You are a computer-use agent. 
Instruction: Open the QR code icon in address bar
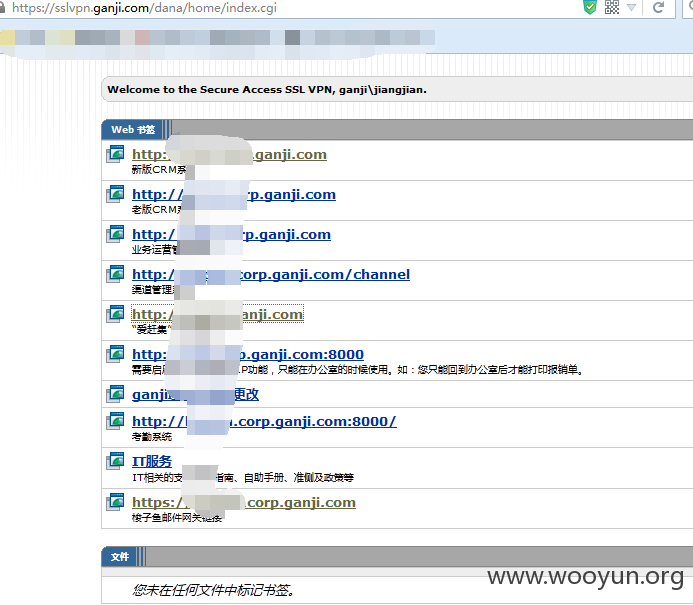[x=612, y=7]
